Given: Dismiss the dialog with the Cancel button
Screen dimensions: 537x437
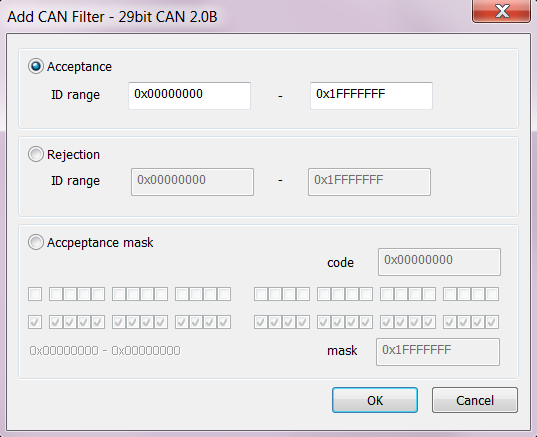Looking at the screenshot, I should coord(475,400).
